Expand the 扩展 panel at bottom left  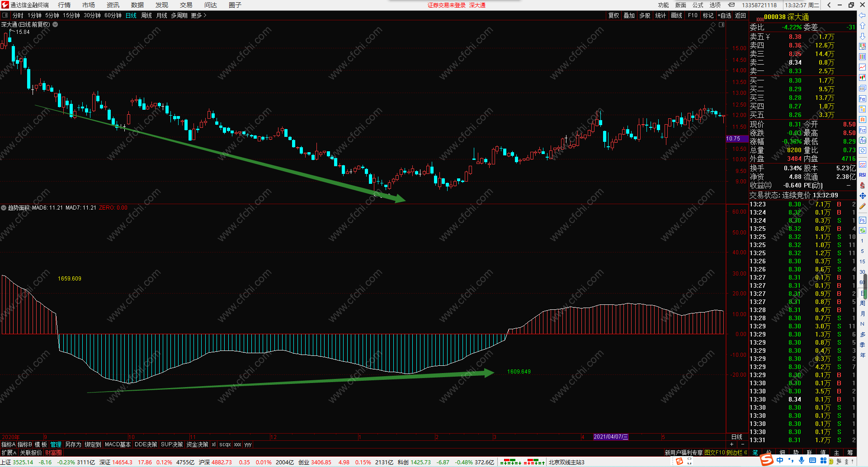click(x=9, y=453)
